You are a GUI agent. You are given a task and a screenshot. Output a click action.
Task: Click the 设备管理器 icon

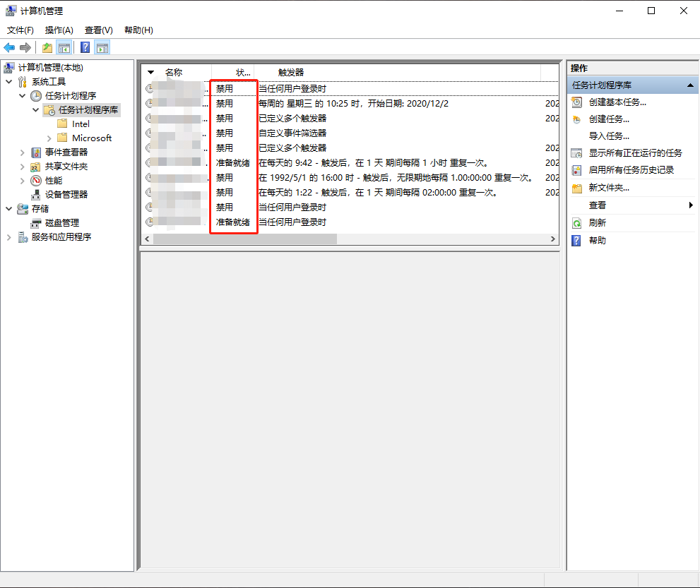(x=36, y=195)
